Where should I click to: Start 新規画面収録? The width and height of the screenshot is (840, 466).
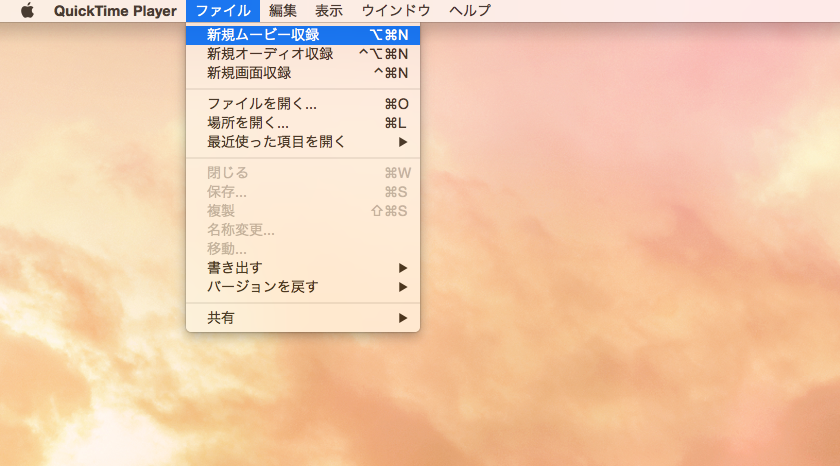pos(303,73)
